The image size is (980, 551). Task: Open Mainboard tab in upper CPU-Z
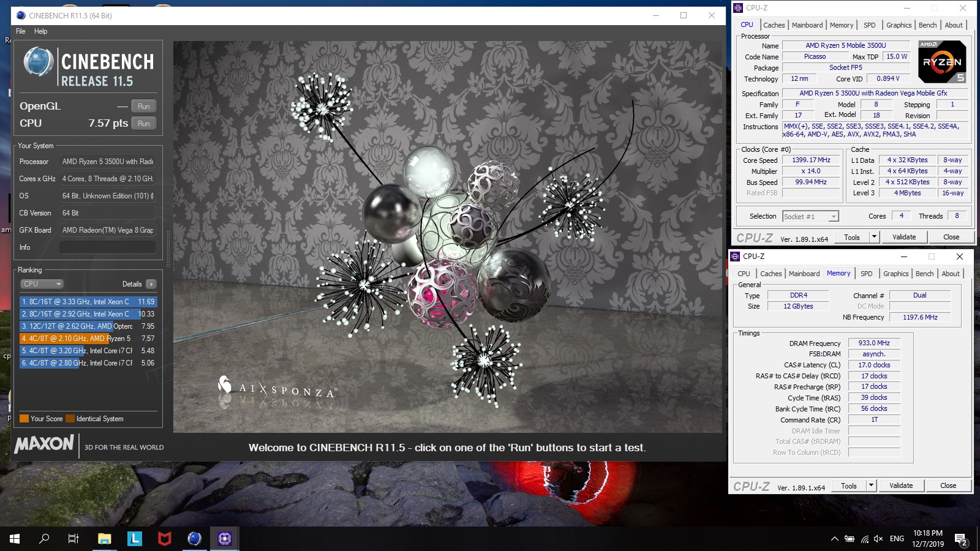pyautogui.click(x=807, y=25)
